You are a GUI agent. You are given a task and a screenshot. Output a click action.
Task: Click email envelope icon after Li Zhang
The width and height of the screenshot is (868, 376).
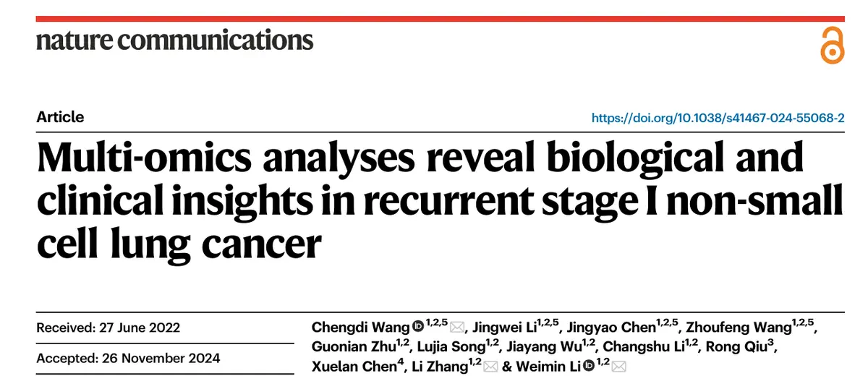[x=490, y=367]
